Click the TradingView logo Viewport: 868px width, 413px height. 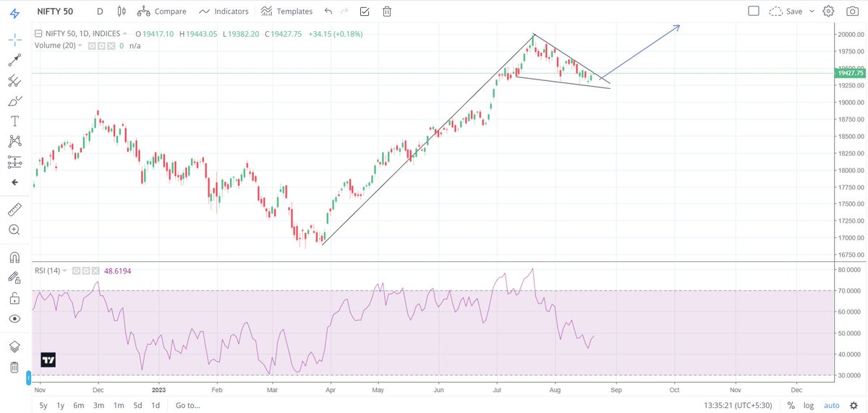pos(48,359)
